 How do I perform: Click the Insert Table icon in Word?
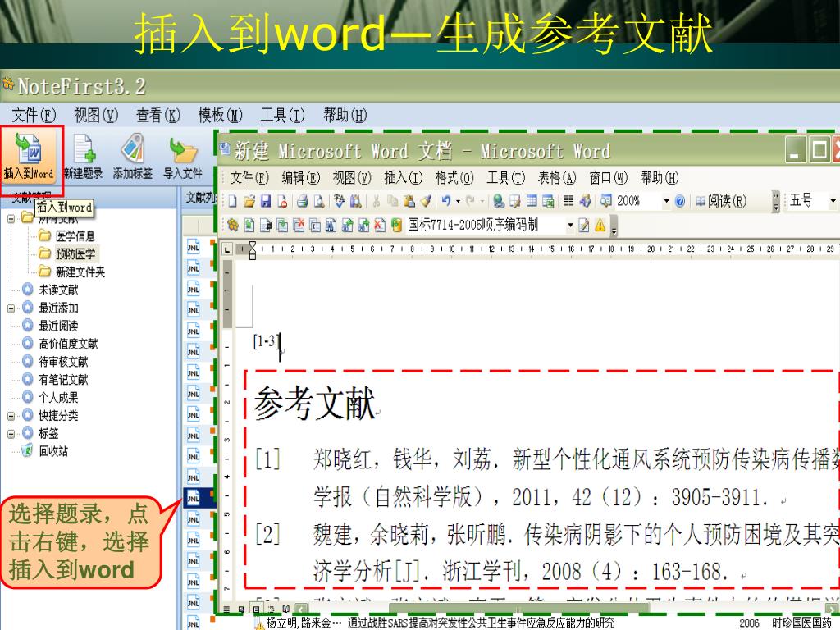pos(532,201)
